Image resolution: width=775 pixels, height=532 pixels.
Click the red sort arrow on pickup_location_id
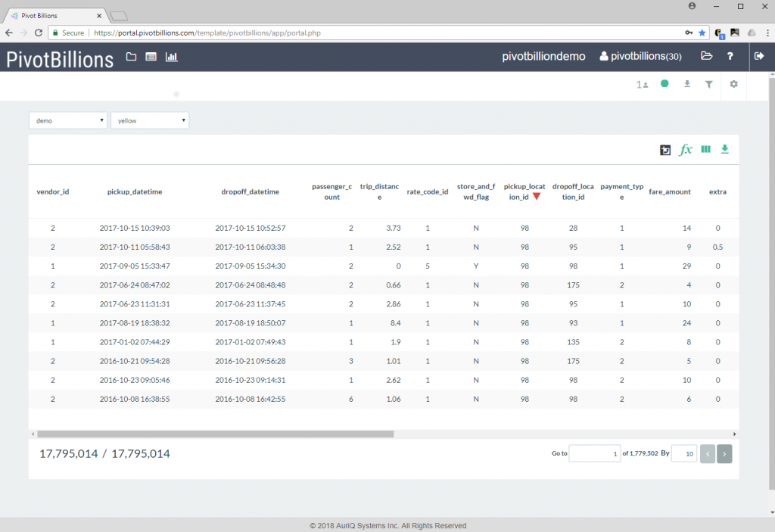click(537, 196)
